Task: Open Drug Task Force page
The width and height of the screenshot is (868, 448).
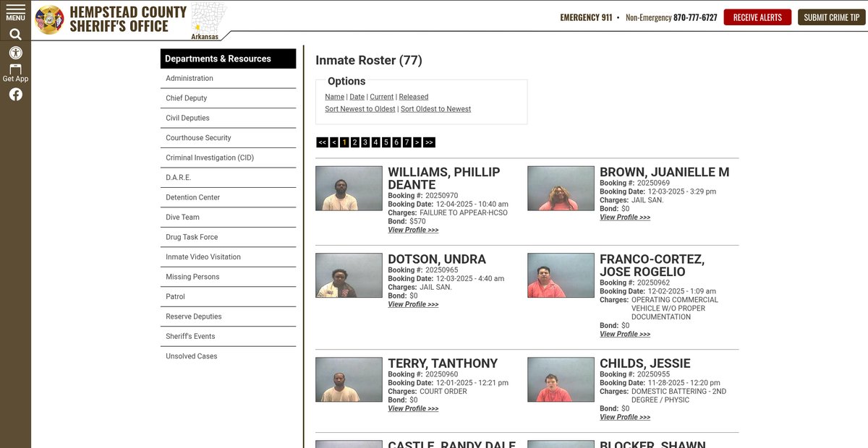Action: (228, 237)
